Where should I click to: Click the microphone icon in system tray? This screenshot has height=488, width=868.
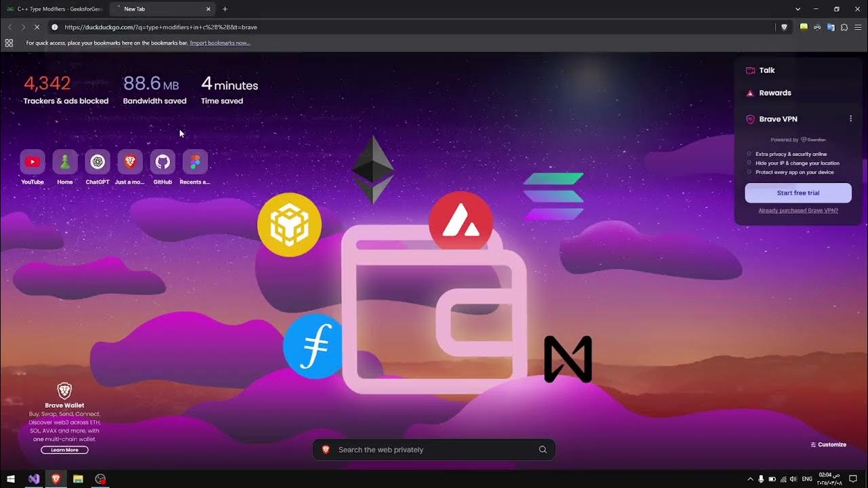click(x=761, y=479)
